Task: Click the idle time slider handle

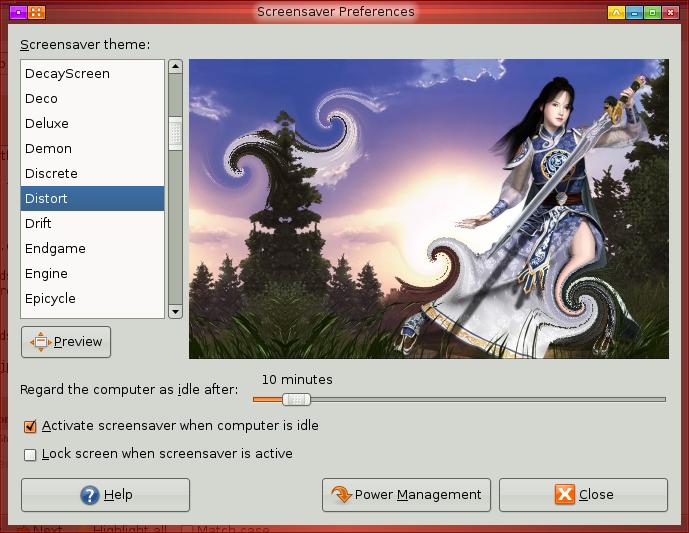Action: coord(296,399)
